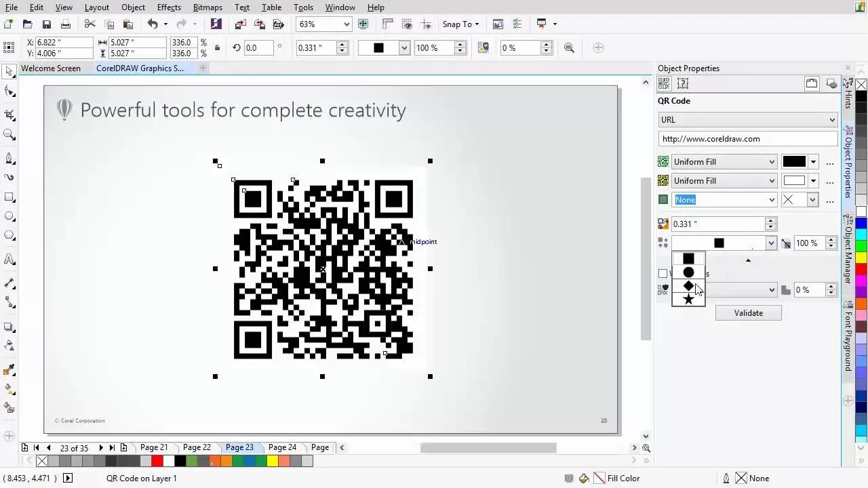Switch to the Welcome Screen tab
This screenshot has width=868, height=488.
[50, 68]
